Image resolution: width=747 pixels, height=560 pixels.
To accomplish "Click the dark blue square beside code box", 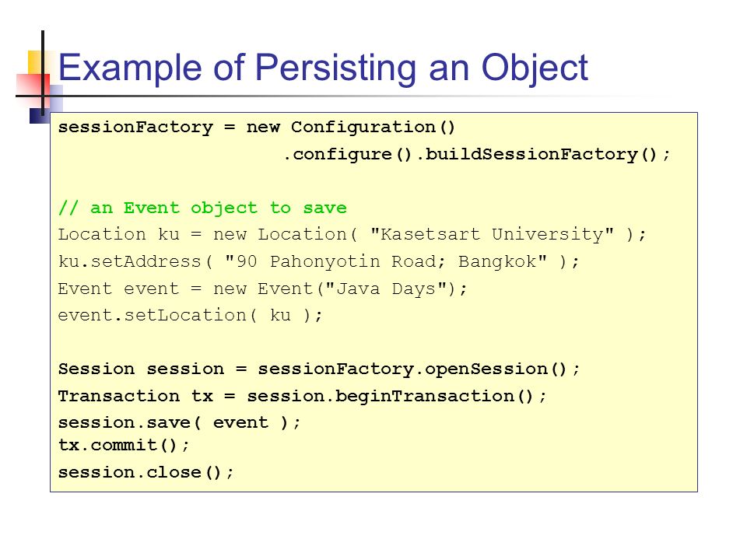I will [x=40, y=116].
